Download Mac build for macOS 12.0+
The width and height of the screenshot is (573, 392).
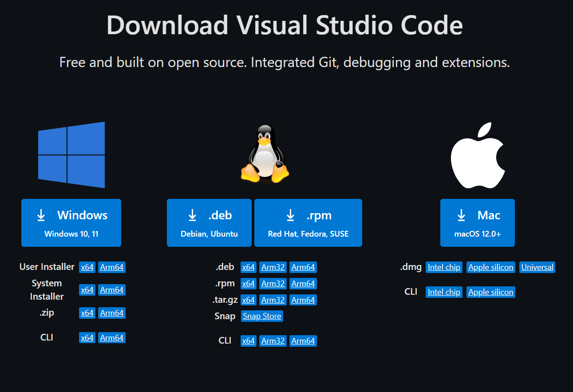(x=477, y=222)
